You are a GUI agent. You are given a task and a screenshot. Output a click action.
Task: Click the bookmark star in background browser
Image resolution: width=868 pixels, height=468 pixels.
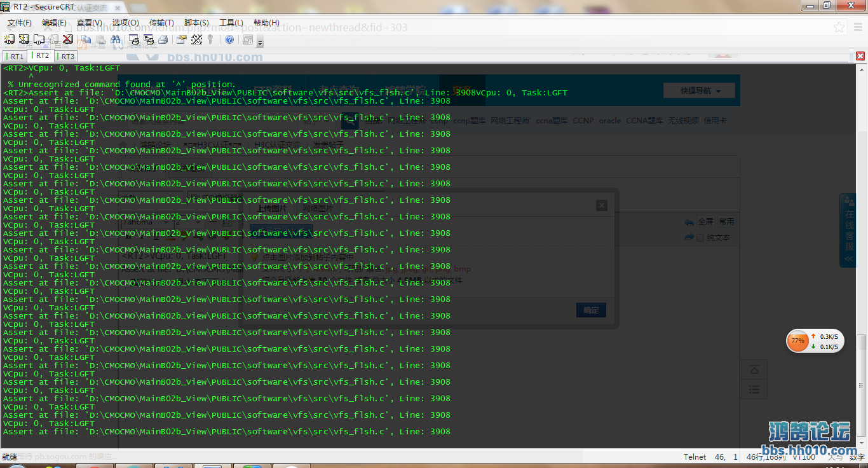839,27
